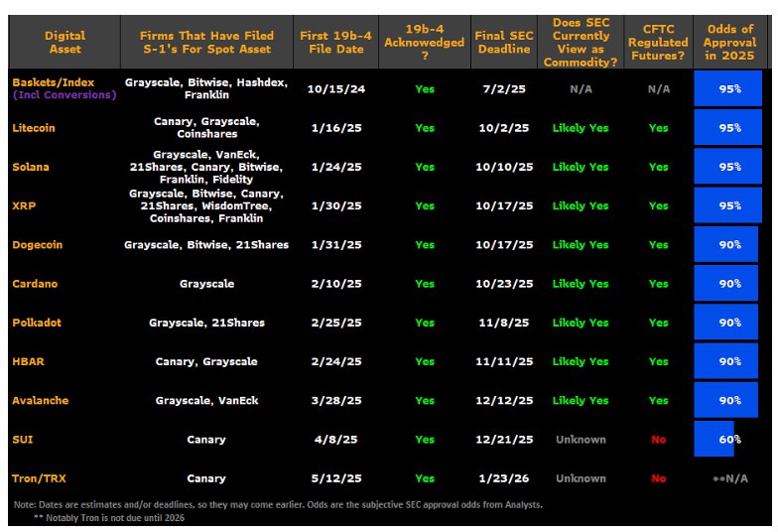Click the 3/28/25 file date for Avalanche

(336, 401)
